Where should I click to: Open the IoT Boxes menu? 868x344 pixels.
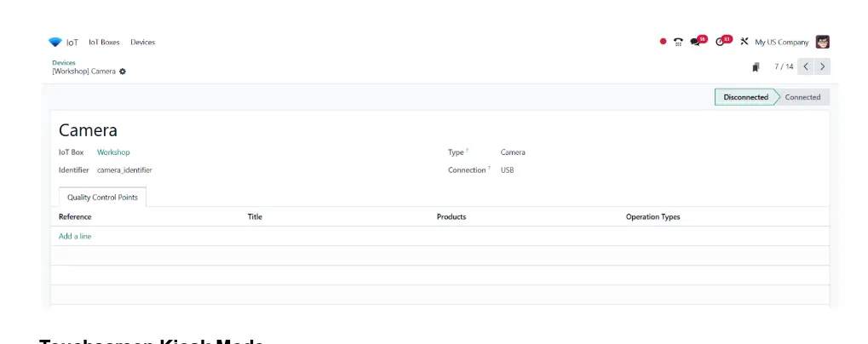point(104,42)
